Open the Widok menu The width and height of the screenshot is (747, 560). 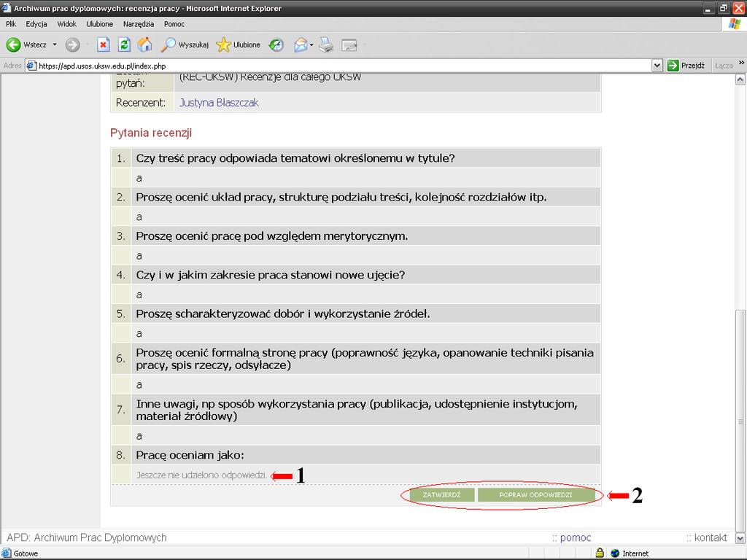pyautogui.click(x=66, y=24)
